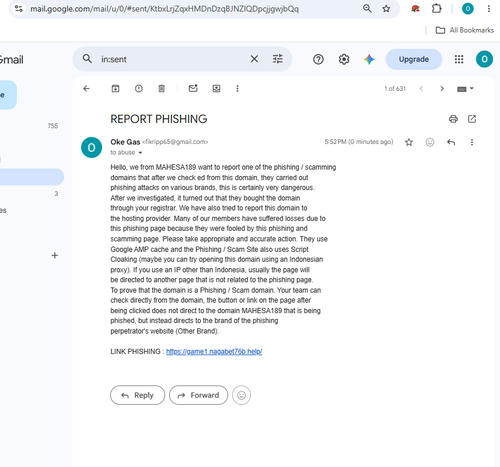Open the message's three-dot more menu
The height and width of the screenshot is (467, 500).
[472, 142]
